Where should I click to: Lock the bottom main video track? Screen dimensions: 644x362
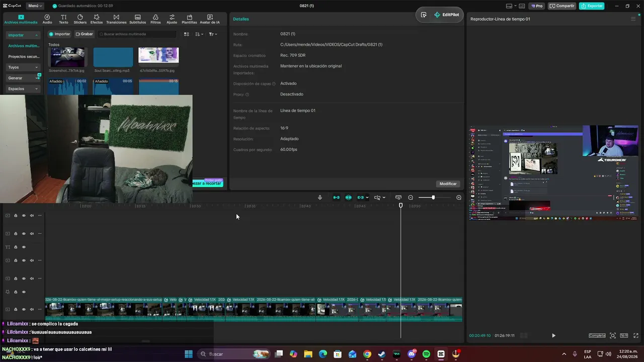point(16,310)
